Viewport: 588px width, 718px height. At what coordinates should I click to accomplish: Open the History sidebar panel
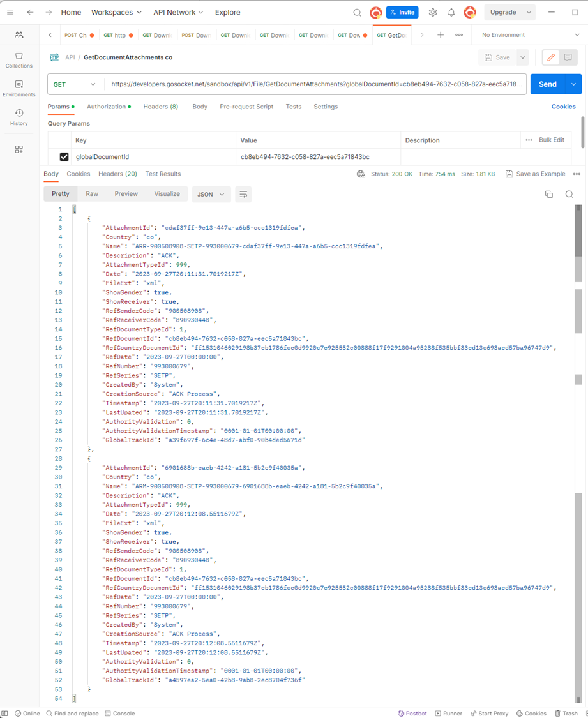pyautogui.click(x=19, y=117)
